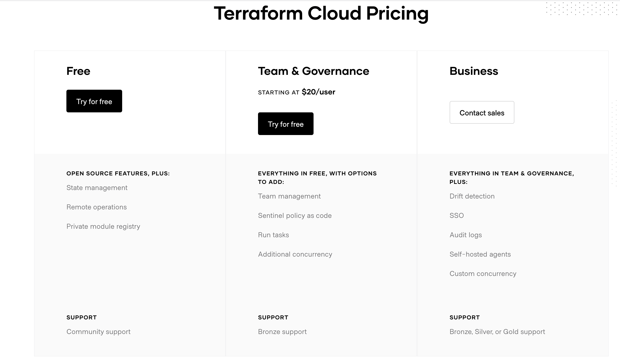Click the Run tasks feature

pyautogui.click(x=273, y=235)
